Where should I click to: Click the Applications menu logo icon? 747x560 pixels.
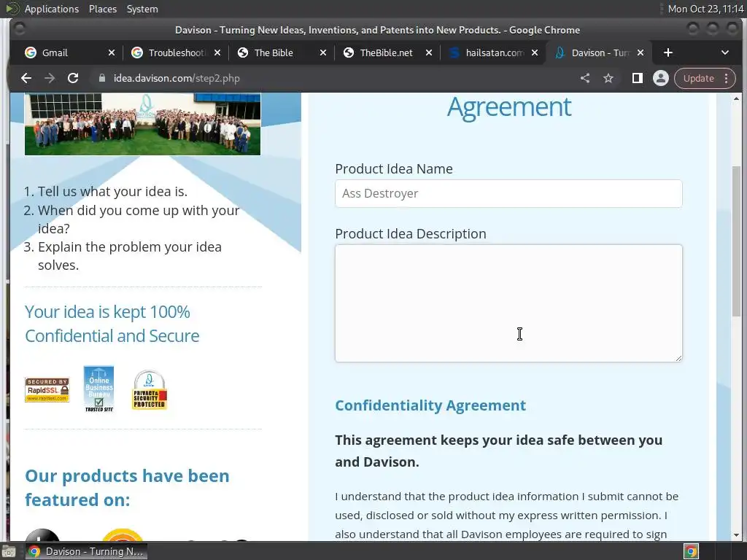(x=12, y=9)
